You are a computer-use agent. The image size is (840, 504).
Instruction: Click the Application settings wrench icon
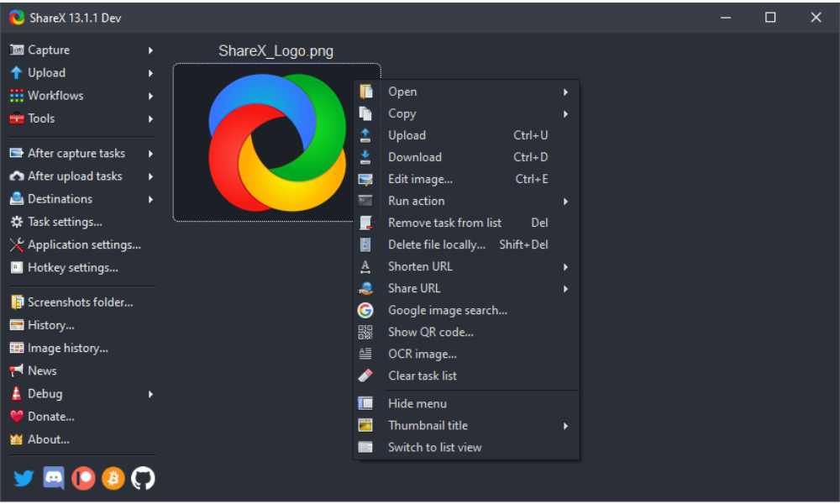(17, 244)
